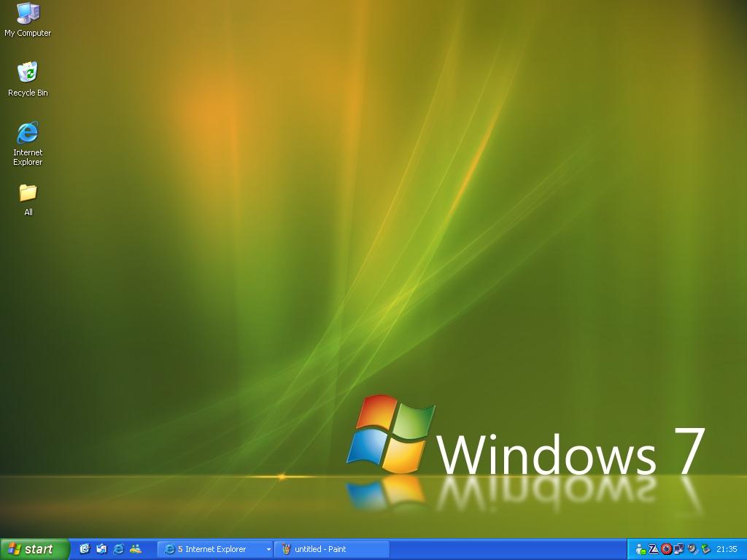Viewport: 747px width, 560px height.
Task: Expand the Internet Explorer group dropdown arrow
Action: click(x=268, y=550)
